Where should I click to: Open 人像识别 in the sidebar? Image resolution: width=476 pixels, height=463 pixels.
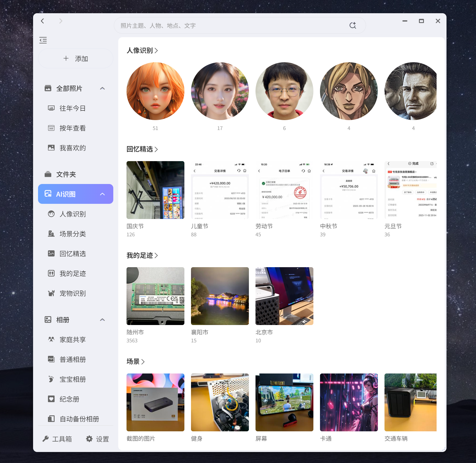click(x=76, y=214)
